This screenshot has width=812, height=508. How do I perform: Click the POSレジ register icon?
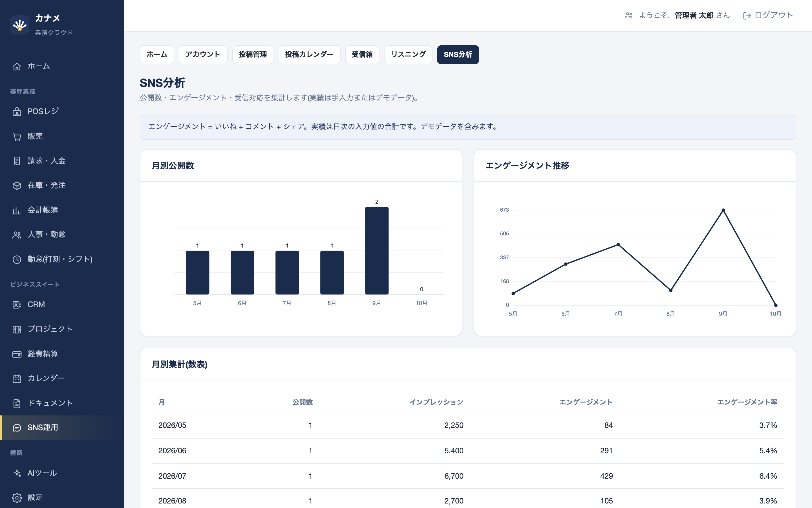(x=17, y=111)
